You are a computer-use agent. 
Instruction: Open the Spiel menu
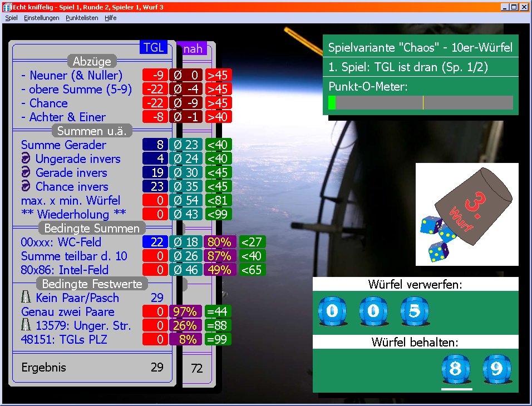[x=11, y=18]
